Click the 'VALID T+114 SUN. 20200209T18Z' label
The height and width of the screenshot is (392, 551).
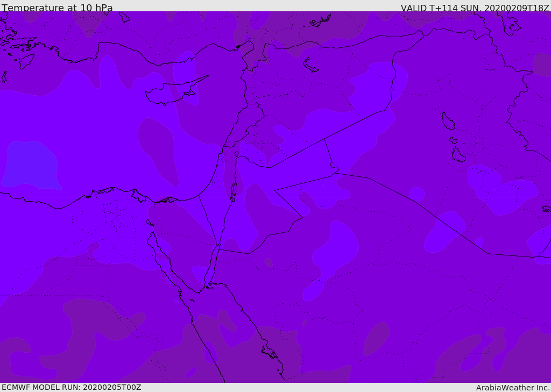[475, 8]
